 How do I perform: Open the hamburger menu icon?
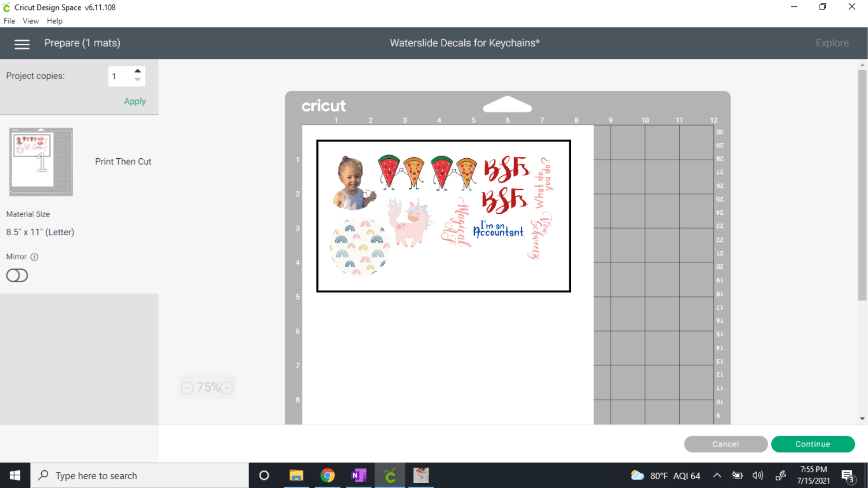22,44
